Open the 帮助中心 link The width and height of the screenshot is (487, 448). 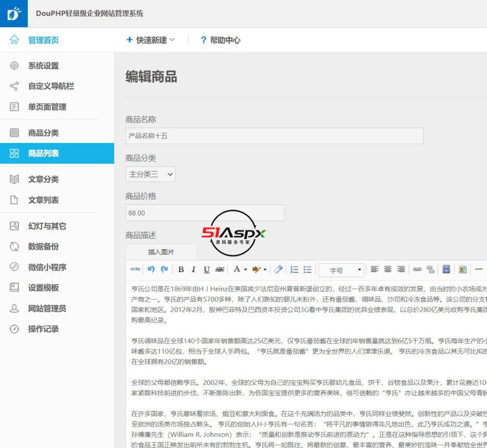click(220, 40)
